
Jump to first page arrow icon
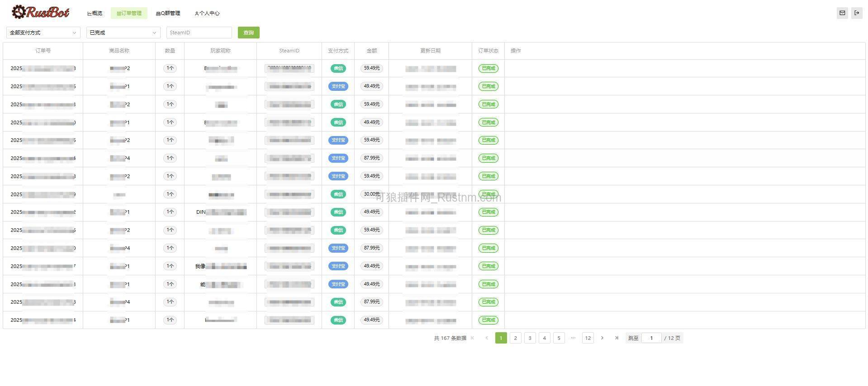[x=472, y=338]
